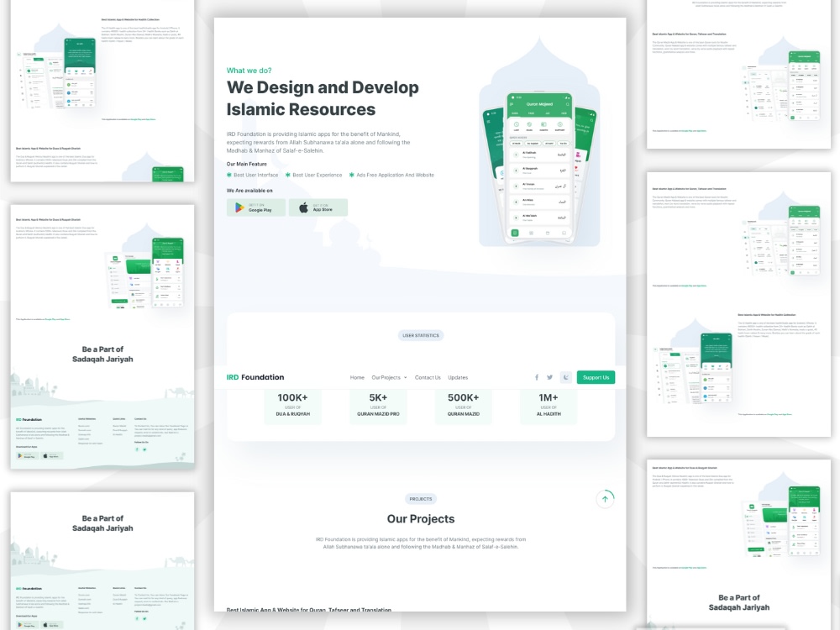The width and height of the screenshot is (840, 630).
Task: Click the green What we do? label
Action: pos(249,71)
